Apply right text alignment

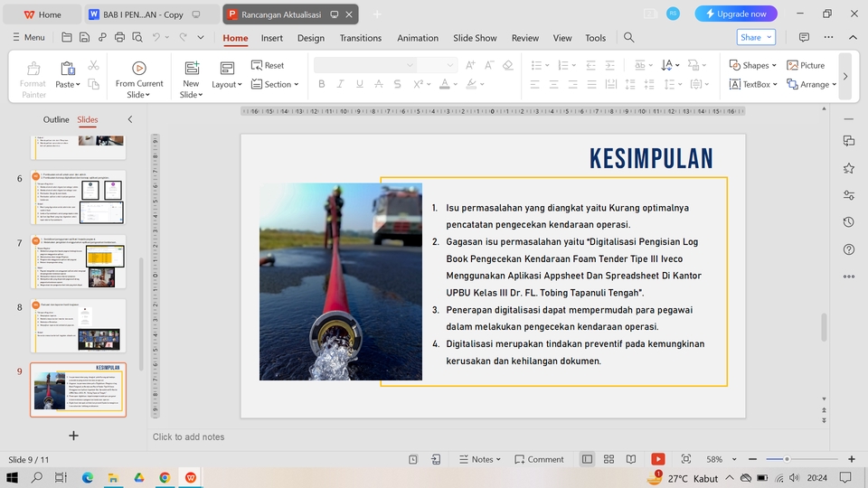pos(572,85)
